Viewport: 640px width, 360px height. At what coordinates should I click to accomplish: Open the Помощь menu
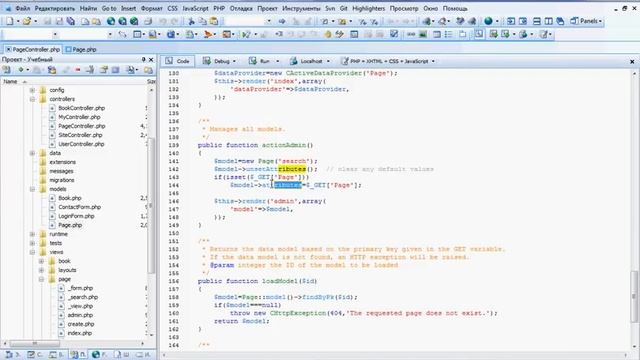455,8
